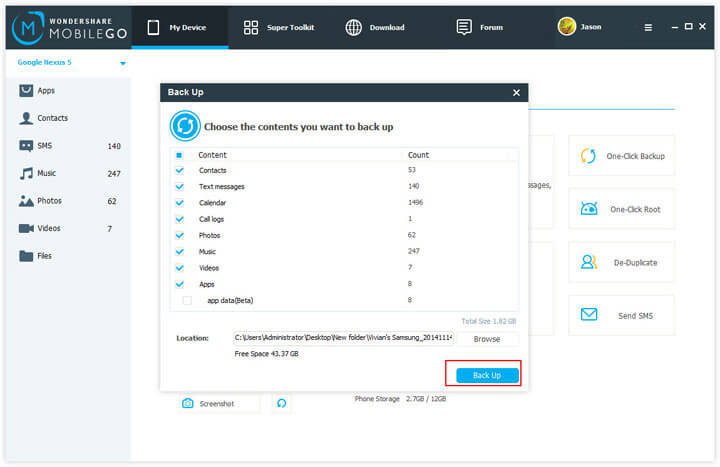Click the One-Click Backup tile
Image resolution: width=720 pixels, height=467 pixels.
[622, 156]
